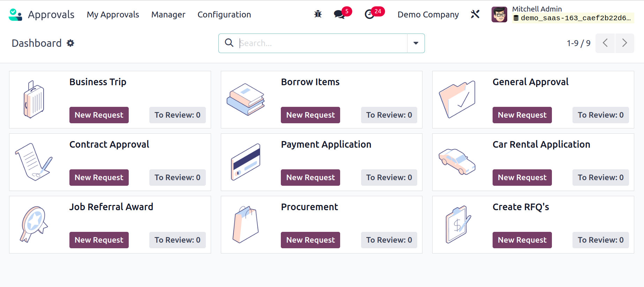
Task: Open the Manager menu
Action: click(x=168, y=15)
